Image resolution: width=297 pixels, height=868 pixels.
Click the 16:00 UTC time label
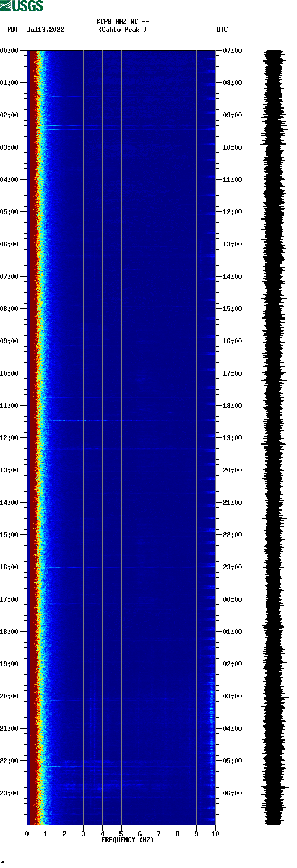(x=232, y=341)
